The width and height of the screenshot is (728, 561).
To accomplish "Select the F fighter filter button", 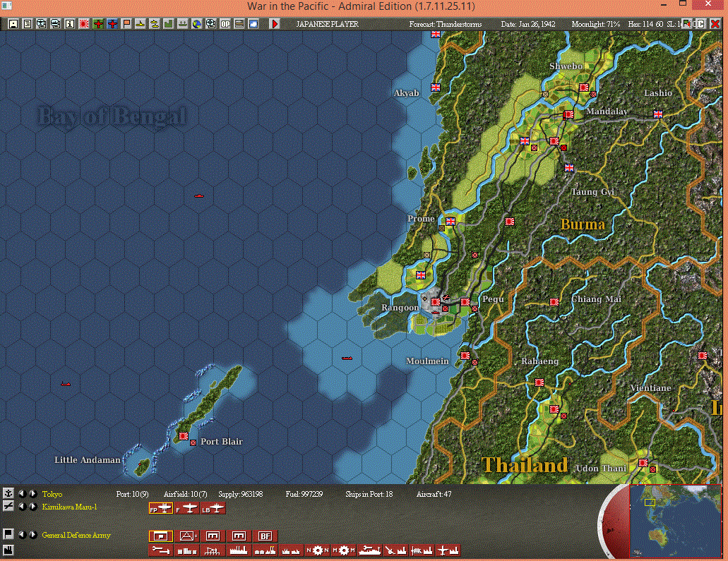I will pyautogui.click(x=186, y=509).
